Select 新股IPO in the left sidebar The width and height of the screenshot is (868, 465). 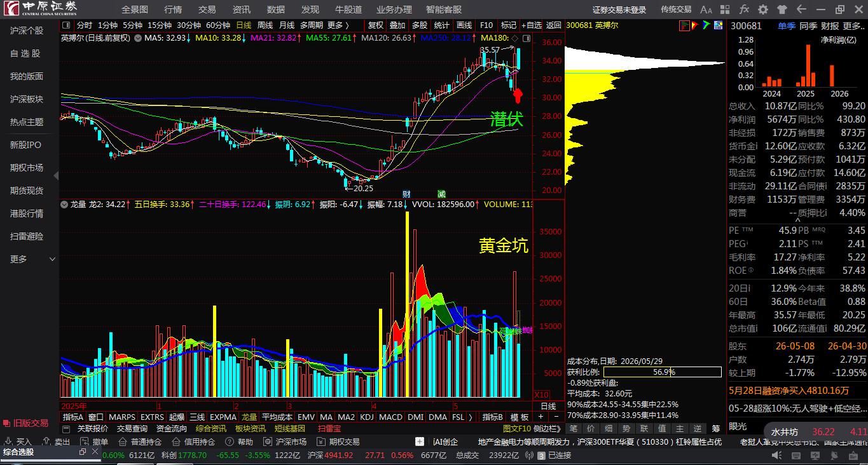[25, 145]
